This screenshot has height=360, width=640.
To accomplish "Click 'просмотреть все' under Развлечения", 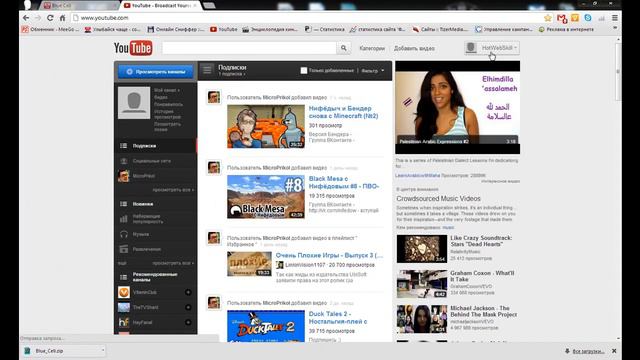I will pyautogui.click(x=173, y=263).
